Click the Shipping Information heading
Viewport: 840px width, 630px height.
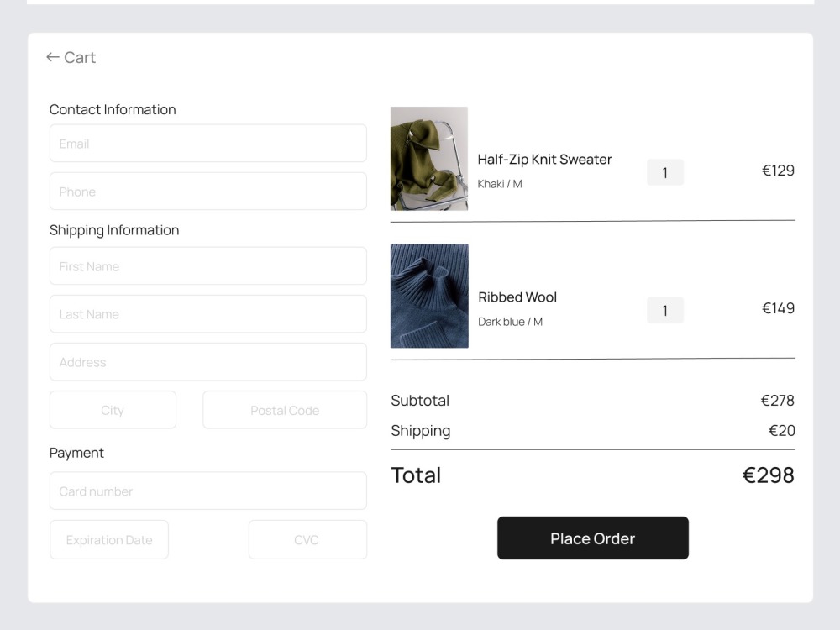click(x=114, y=230)
